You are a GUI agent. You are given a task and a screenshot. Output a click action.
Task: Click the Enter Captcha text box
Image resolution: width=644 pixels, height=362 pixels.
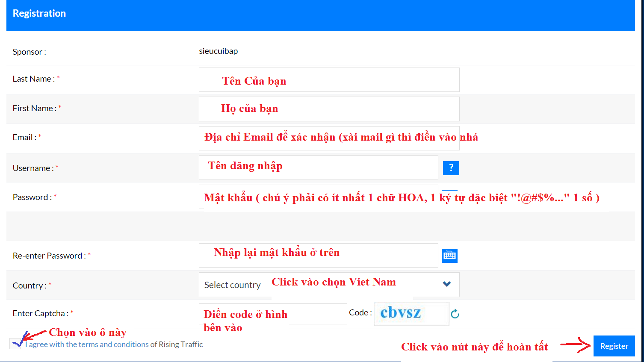pyautogui.click(x=273, y=314)
